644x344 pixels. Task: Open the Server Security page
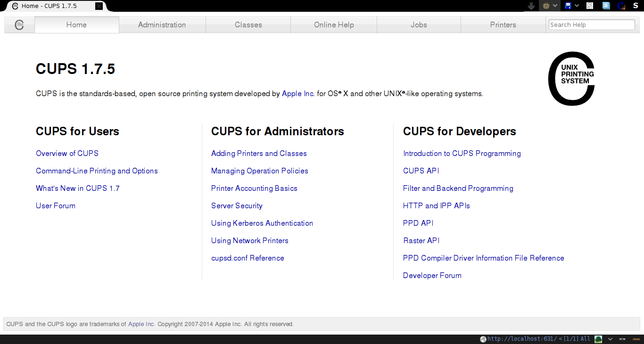point(237,205)
